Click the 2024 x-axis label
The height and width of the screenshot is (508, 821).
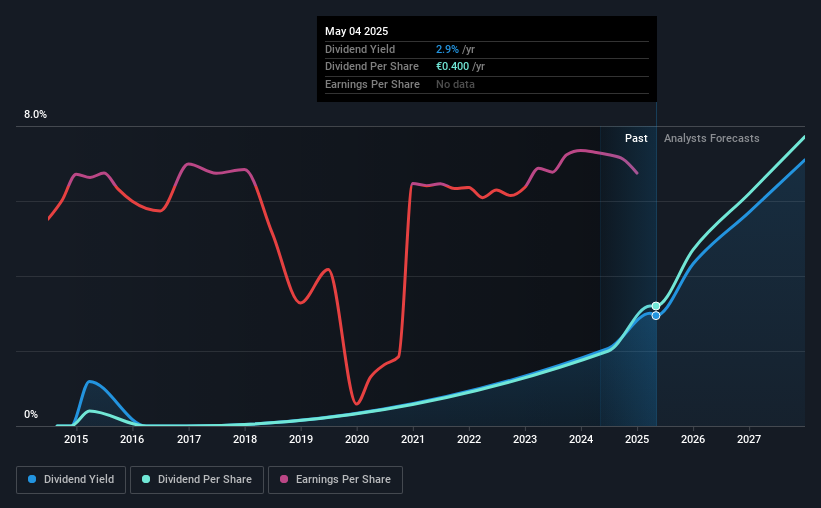pos(581,439)
